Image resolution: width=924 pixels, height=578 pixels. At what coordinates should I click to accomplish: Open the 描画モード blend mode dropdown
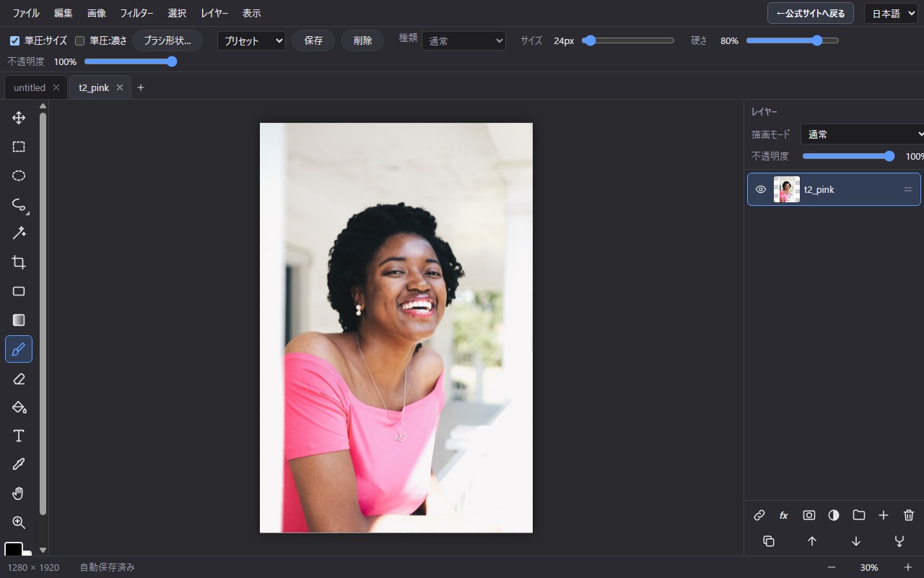[863, 134]
